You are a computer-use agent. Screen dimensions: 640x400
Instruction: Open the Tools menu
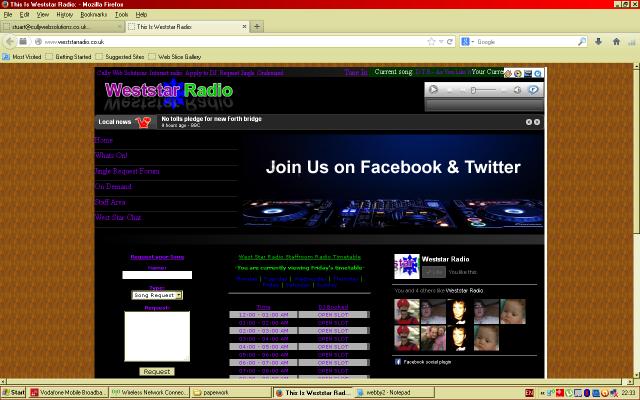(121, 15)
